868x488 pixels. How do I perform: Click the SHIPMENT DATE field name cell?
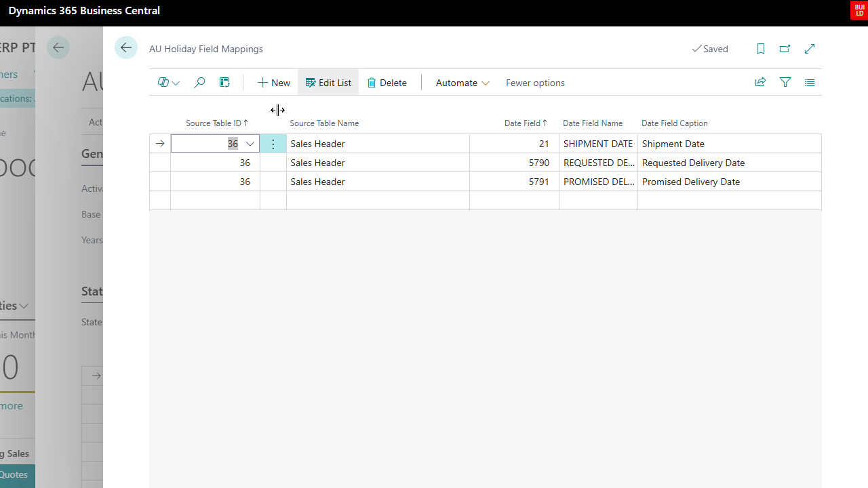click(x=598, y=144)
